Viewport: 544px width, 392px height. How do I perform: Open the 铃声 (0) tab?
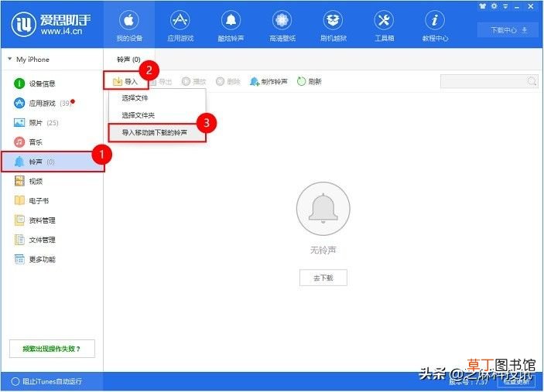128,60
